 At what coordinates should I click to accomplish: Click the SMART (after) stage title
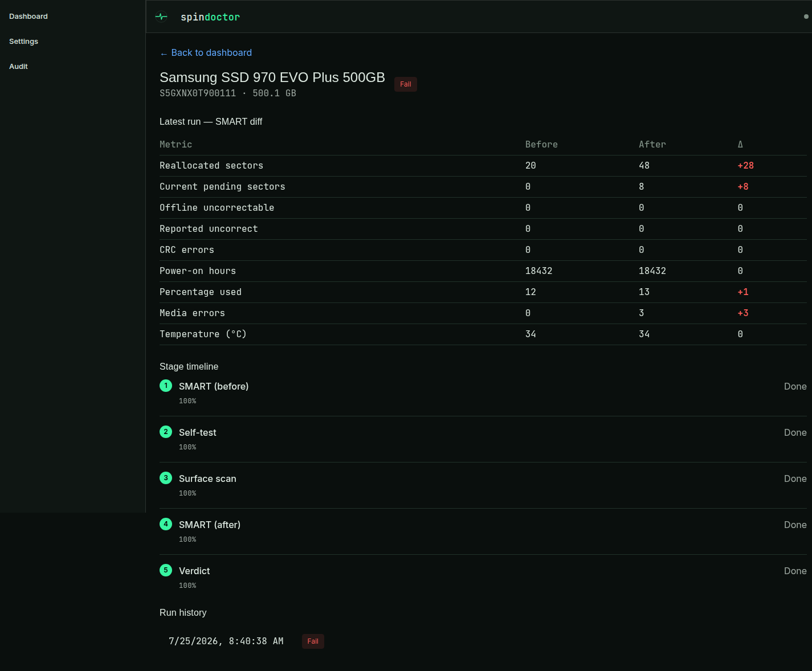pyautogui.click(x=210, y=525)
